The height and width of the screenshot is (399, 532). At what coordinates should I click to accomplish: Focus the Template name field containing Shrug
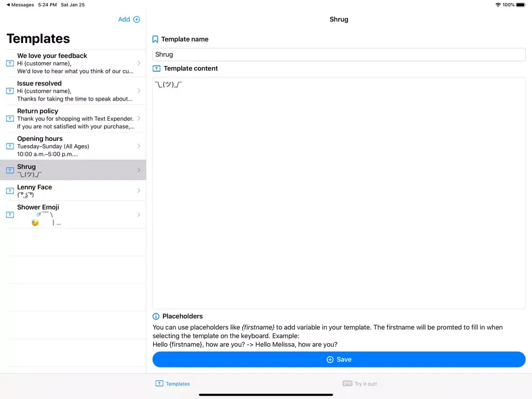pyautogui.click(x=338, y=54)
